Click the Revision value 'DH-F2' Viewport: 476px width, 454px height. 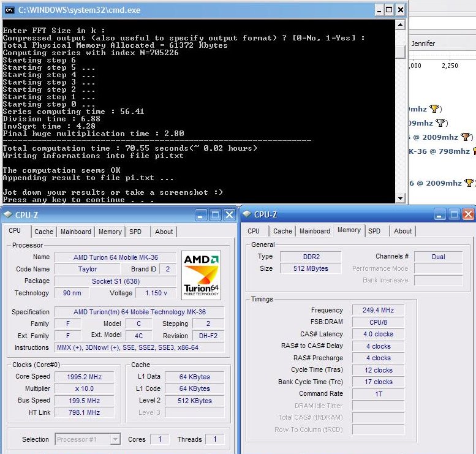click(x=208, y=336)
